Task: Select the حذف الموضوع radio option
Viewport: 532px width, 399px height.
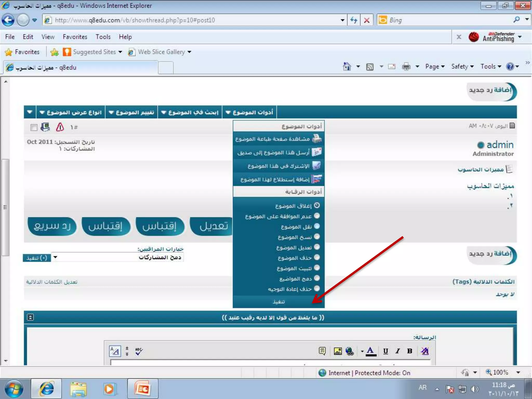Action: click(317, 257)
